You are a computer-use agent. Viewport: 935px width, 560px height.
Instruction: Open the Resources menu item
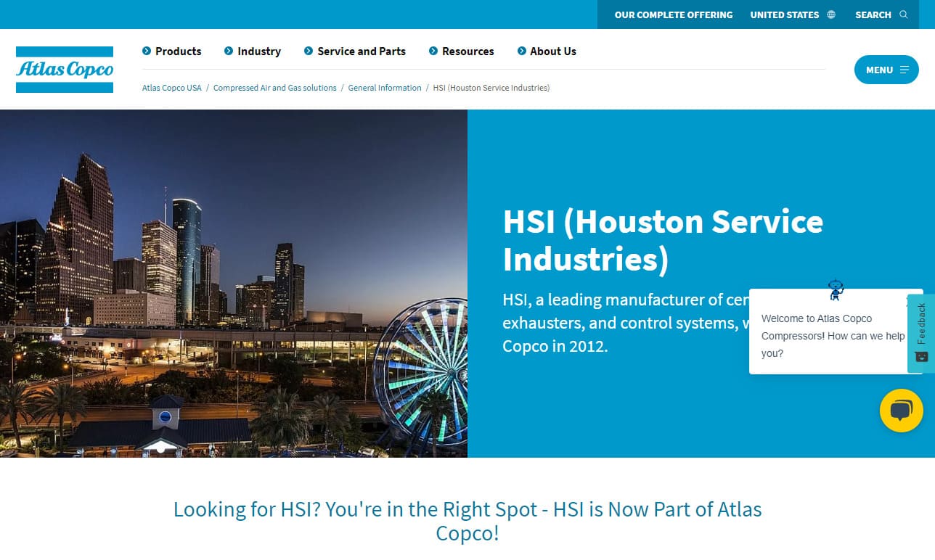tap(468, 51)
